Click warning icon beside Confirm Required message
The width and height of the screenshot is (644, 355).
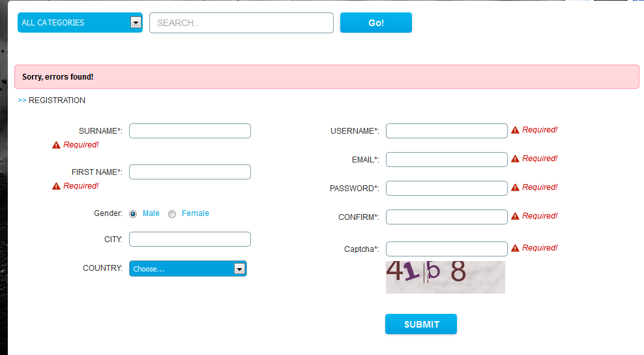pyautogui.click(x=515, y=217)
